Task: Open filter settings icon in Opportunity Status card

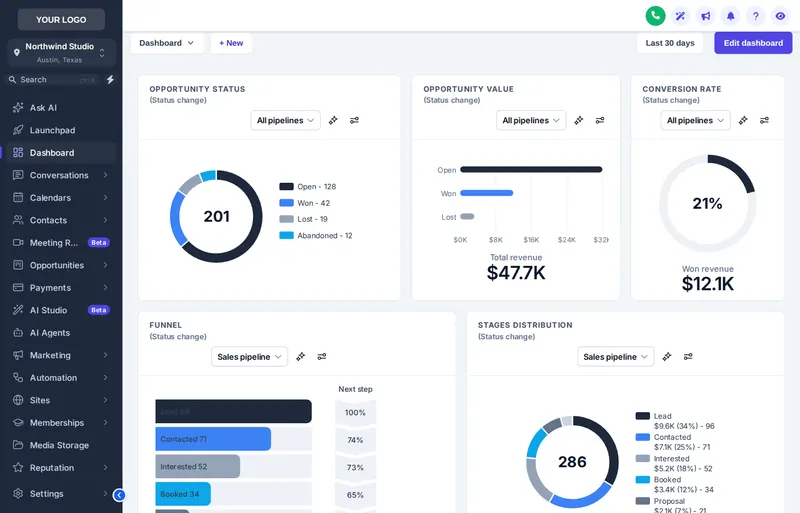Action: [354, 120]
